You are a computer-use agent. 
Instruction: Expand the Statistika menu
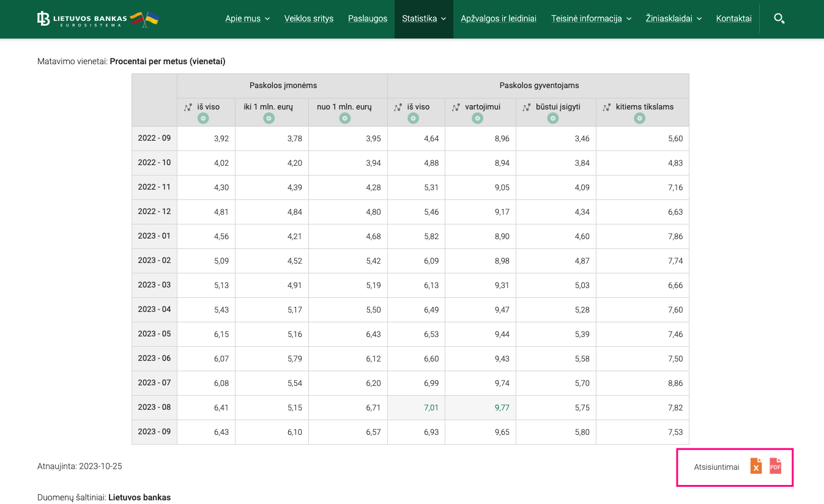pyautogui.click(x=423, y=18)
